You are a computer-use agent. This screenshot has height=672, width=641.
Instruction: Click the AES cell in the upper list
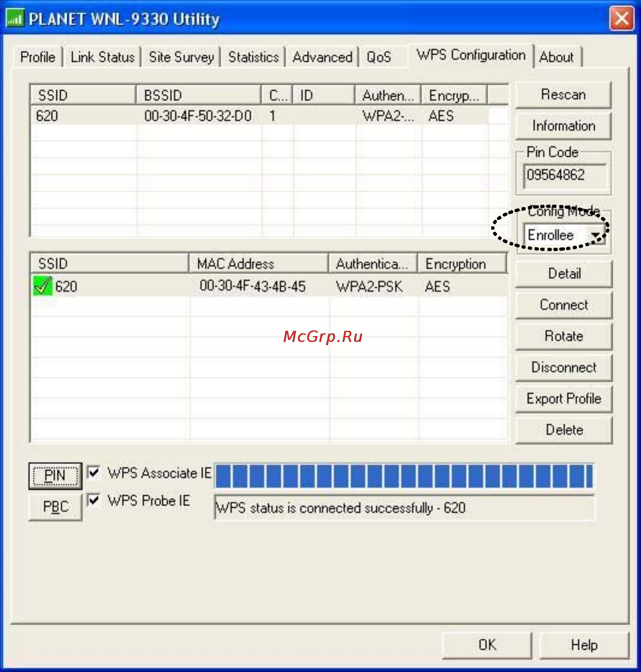441,116
